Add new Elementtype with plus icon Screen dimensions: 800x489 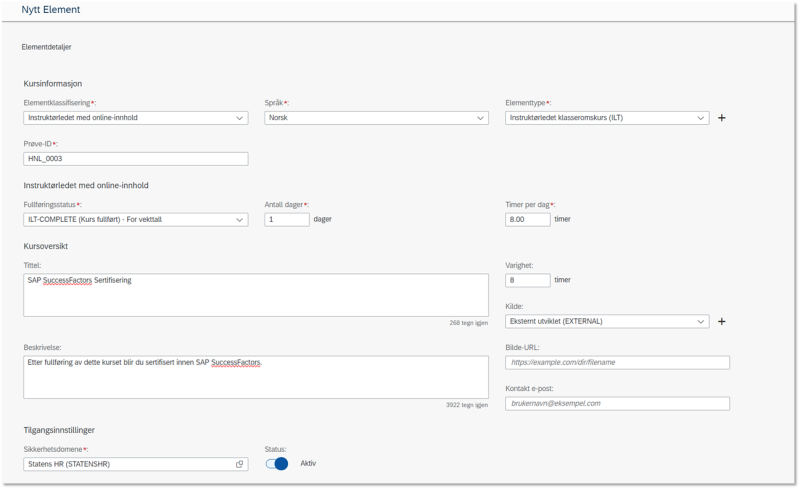pos(721,118)
